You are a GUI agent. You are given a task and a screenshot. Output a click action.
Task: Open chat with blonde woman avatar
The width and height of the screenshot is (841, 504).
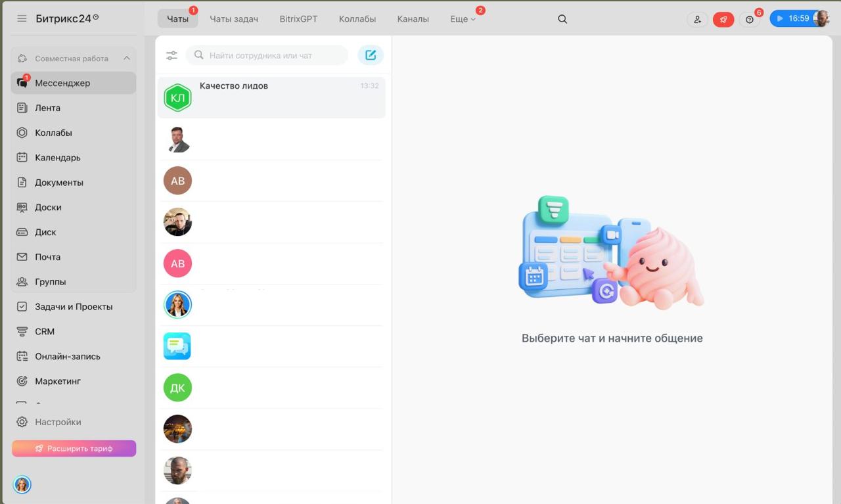271,305
